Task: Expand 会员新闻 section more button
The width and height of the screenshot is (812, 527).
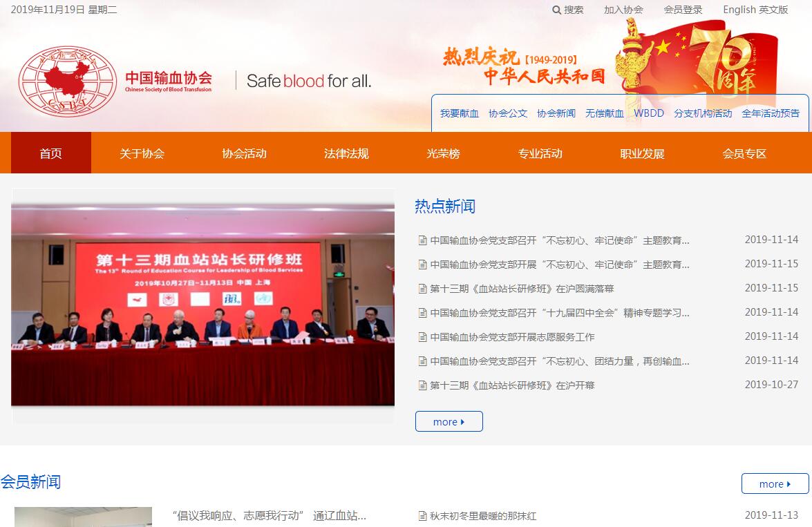Action: click(775, 483)
